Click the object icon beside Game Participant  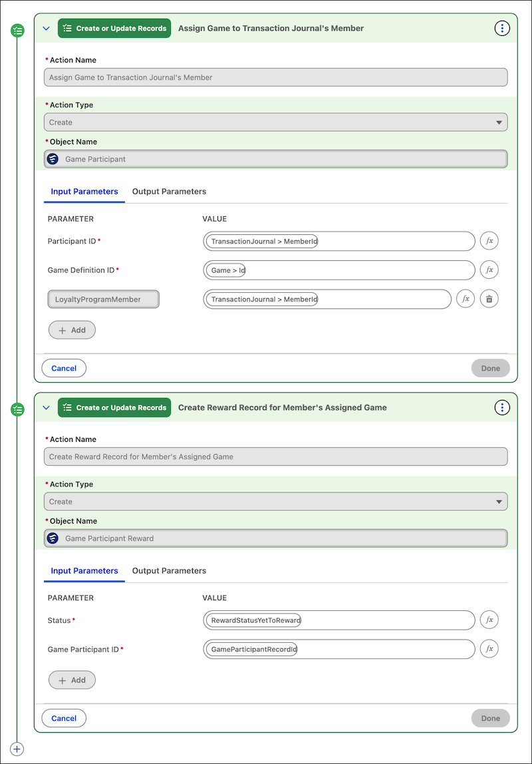pyautogui.click(x=53, y=159)
